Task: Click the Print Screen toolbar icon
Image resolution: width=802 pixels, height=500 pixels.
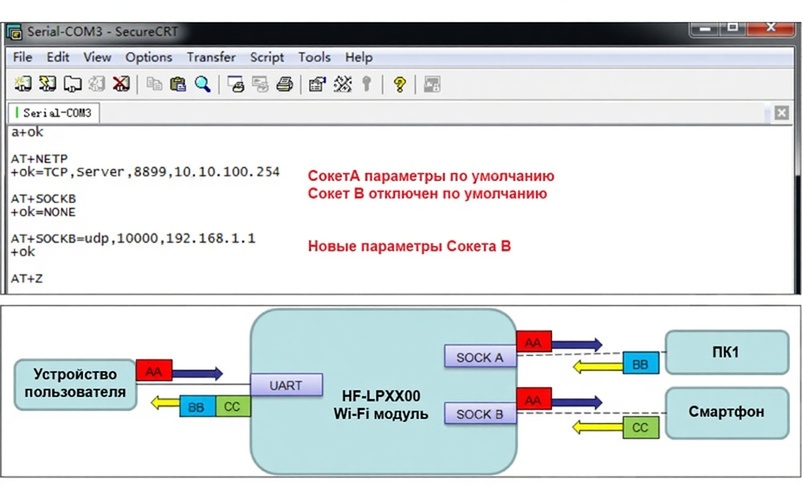Action: [235, 84]
